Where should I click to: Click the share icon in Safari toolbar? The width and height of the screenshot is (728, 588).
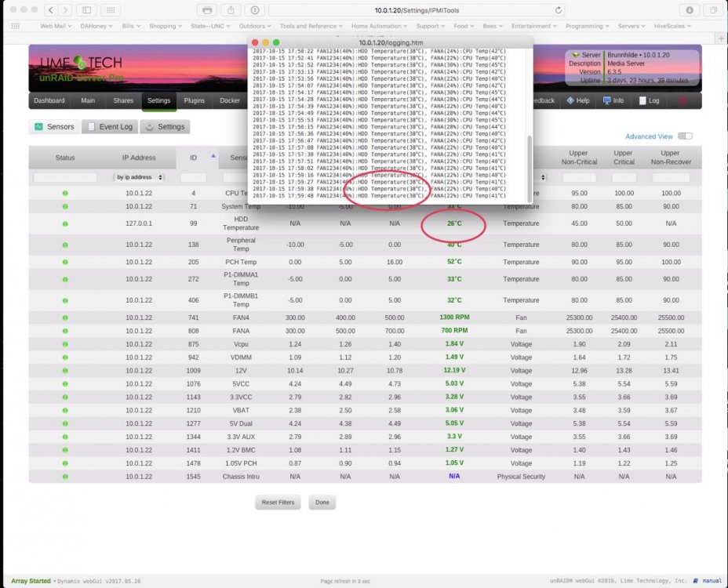(x=231, y=9)
